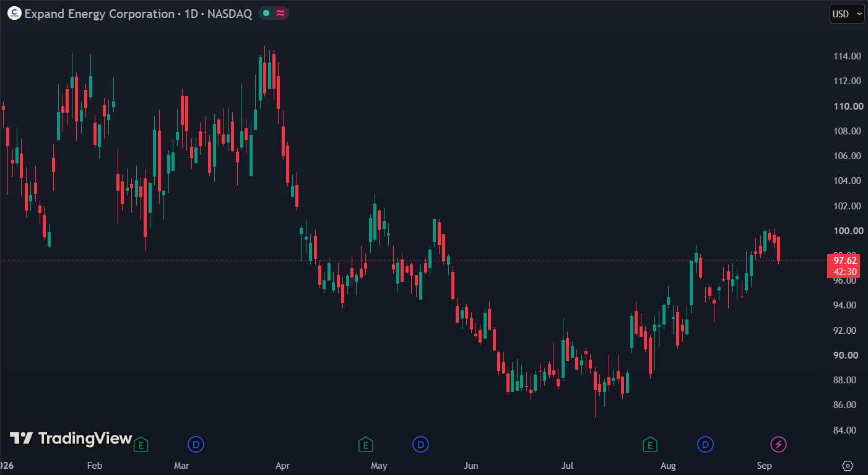Click the dividend marker D after May

tap(421, 444)
